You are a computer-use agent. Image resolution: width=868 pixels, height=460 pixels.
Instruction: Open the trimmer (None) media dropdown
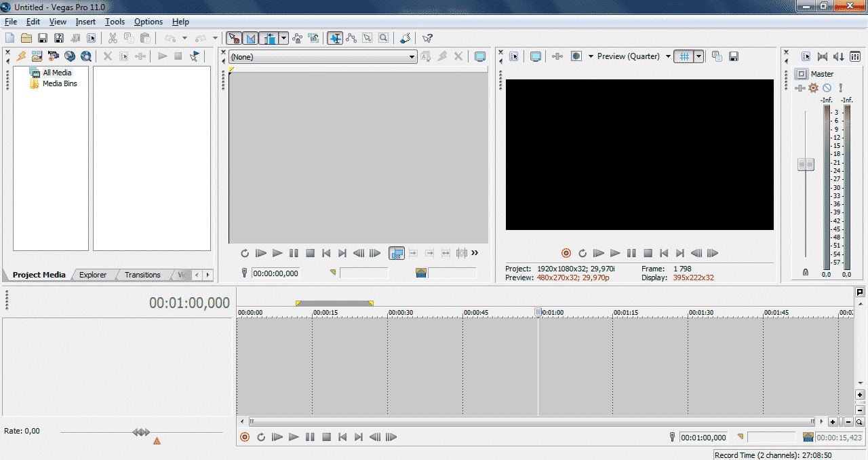click(x=412, y=57)
